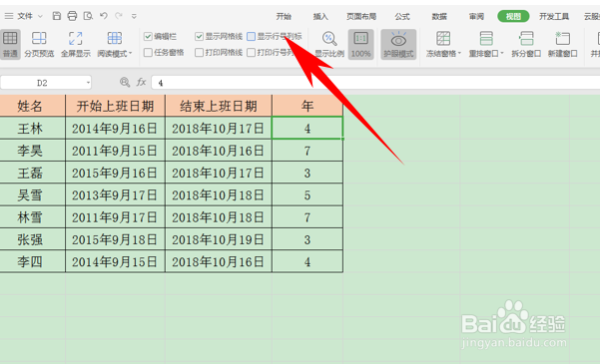Switch to the 开始 tab
The width and height of the screenshot is (602, 364).
click(x=284, y=17)
